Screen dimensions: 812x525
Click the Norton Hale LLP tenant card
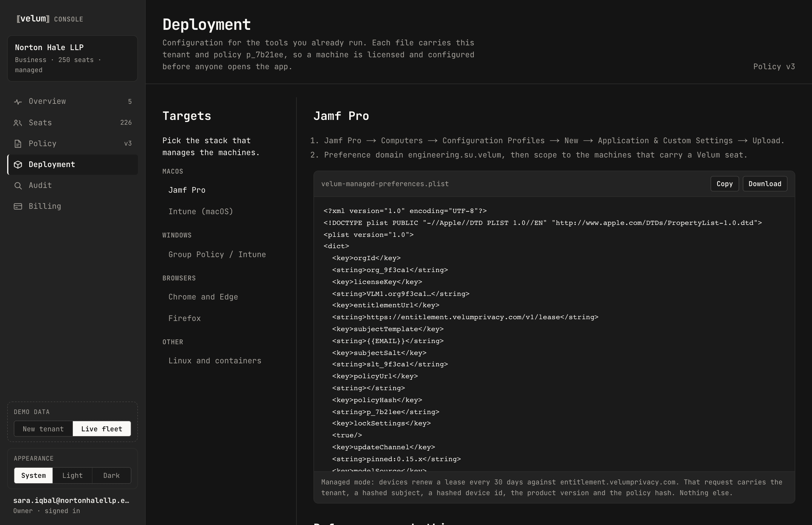(73, 58)
